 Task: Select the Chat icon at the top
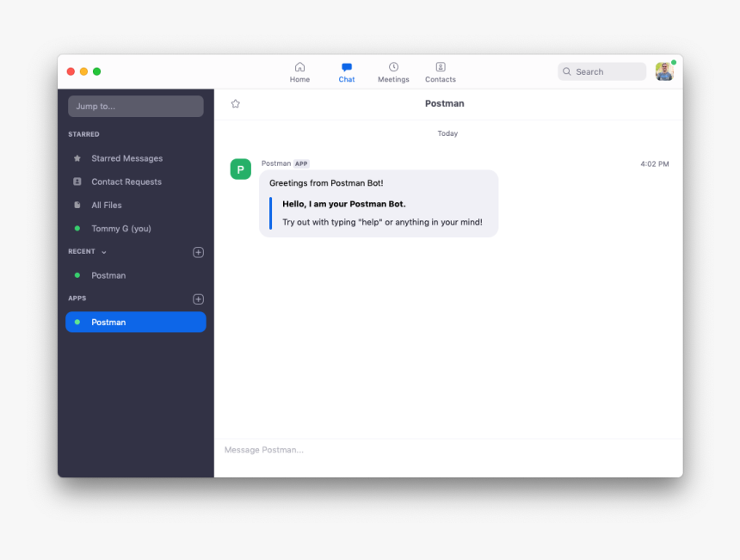click(346, 71)
